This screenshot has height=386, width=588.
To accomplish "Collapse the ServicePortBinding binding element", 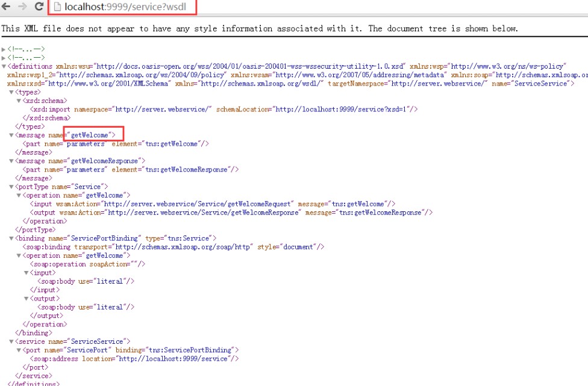I will (11, 238).
